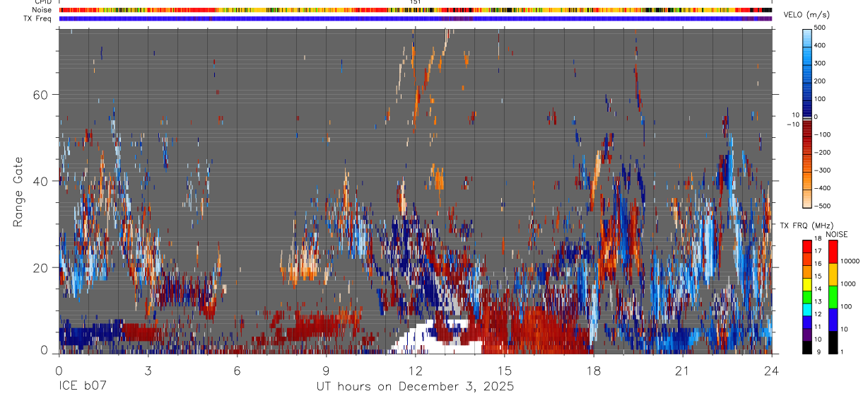Click range gate tick 40 on y-axis
Viewport: 868px width, 401px height.
42,181
